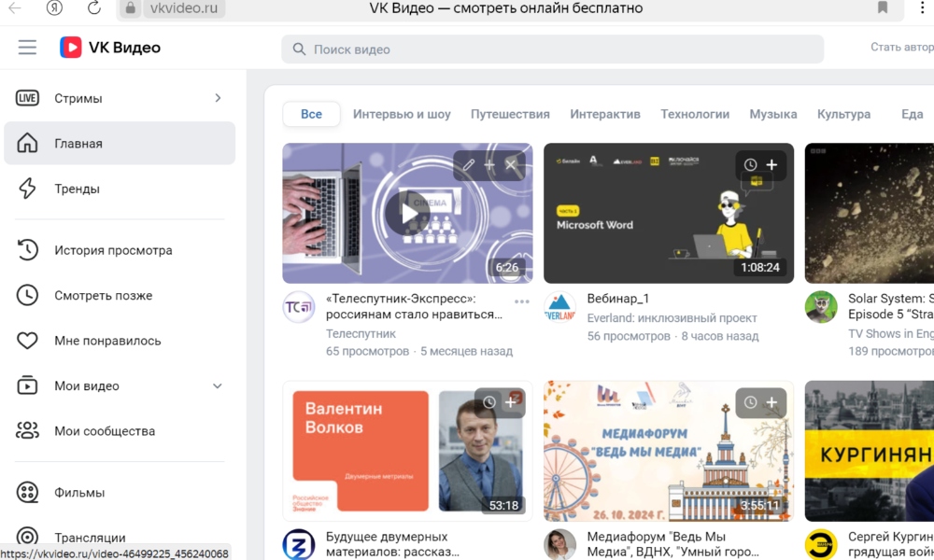
Task: Open Стримы in the sidebar
Action: 120,98
